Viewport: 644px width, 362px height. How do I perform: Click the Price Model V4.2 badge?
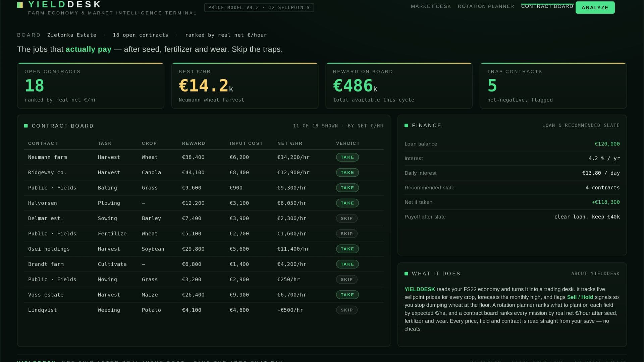259,7
